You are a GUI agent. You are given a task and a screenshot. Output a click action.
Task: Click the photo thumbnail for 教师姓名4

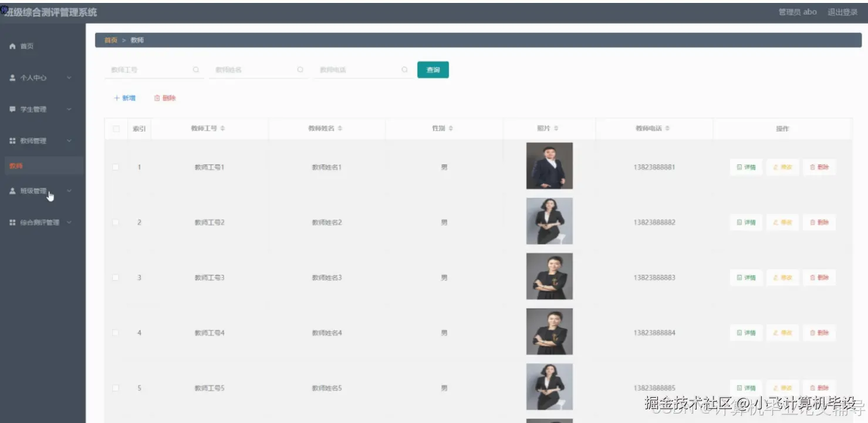(549, 331)
